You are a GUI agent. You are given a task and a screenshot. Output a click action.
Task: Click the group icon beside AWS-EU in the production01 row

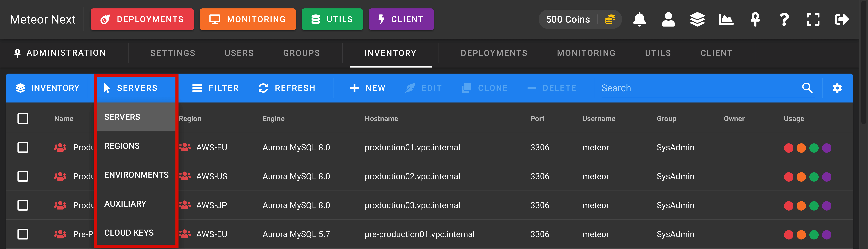[185, 147]
